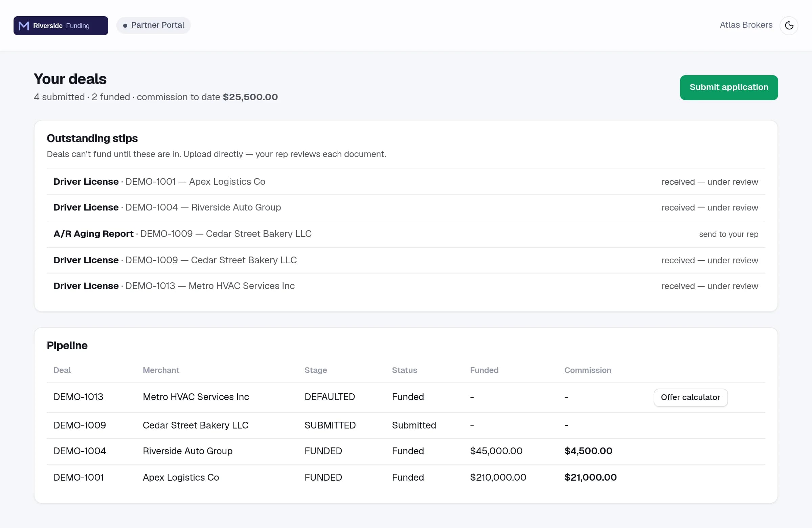Click the Atlas Brokers account name
The width and height of the screenshot is (812, 528).
click(x=746, y=25)
